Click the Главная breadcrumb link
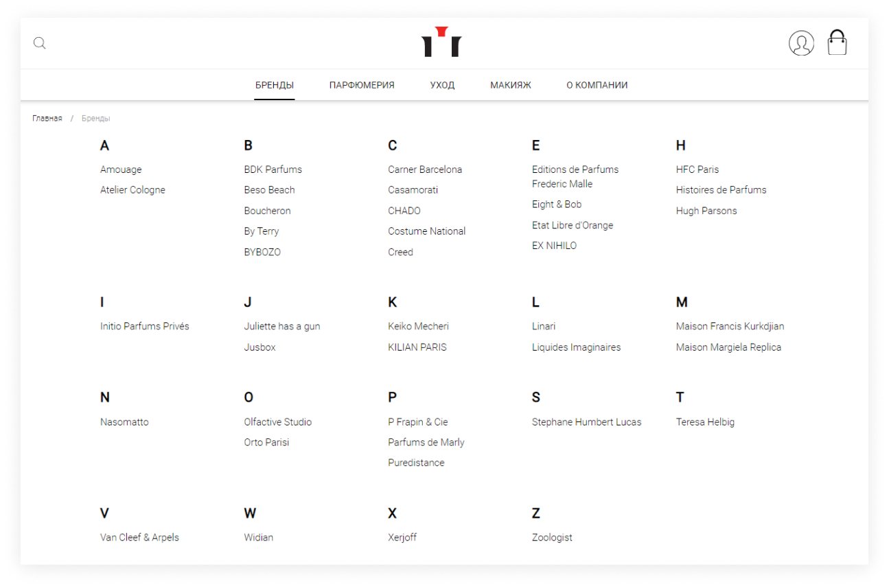889x588 pixels. [47, 119]
